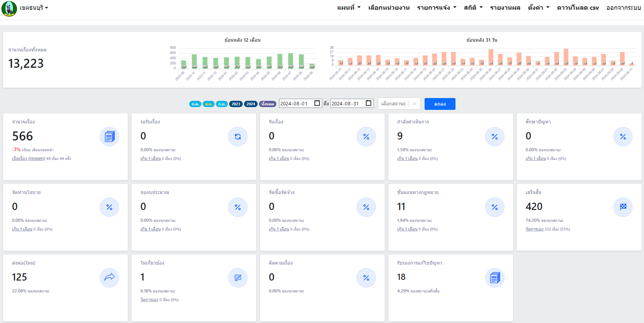Viewport: 644px width, 323px height.
Task: Click the เปิดเรื่อง (reopen) link
Action: 28,159
